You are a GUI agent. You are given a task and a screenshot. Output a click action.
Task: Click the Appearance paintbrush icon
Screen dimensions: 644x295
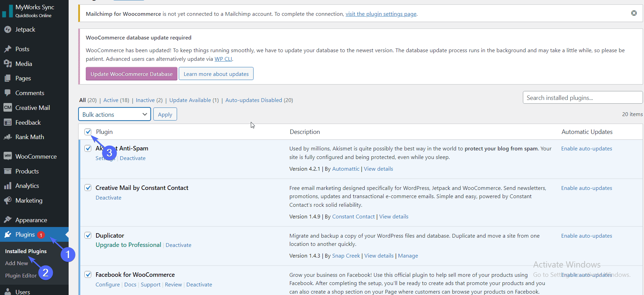click(x=8, y=220)
